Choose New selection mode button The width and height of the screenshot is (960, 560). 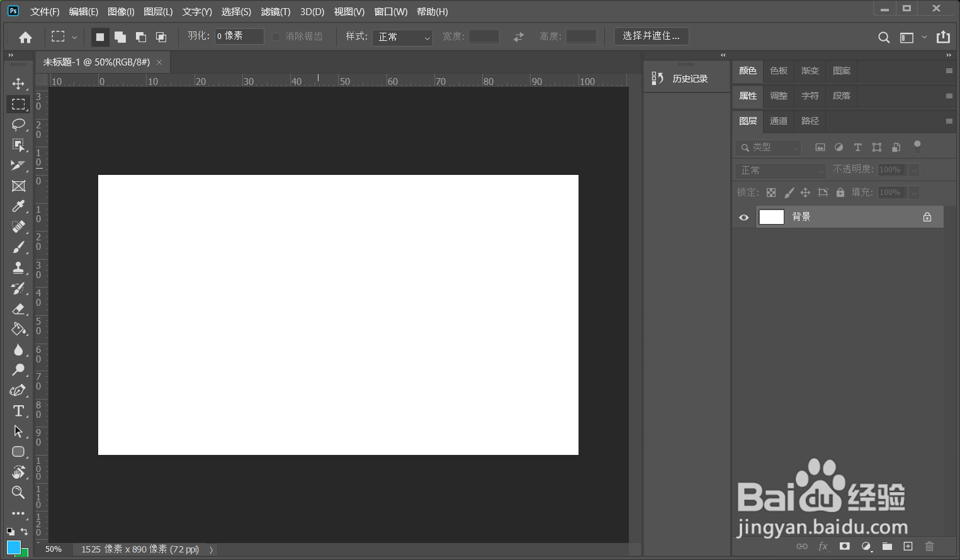(x=99, y=37)
